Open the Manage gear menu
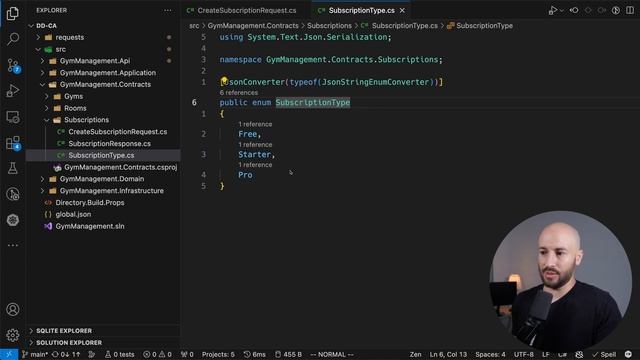Screen dimensions: 640x360 pos(13,335)
